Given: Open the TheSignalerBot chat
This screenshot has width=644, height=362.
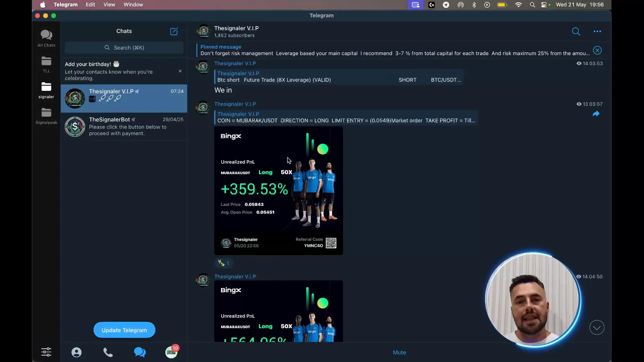Looking at the screenshot, I should [124, 126].
